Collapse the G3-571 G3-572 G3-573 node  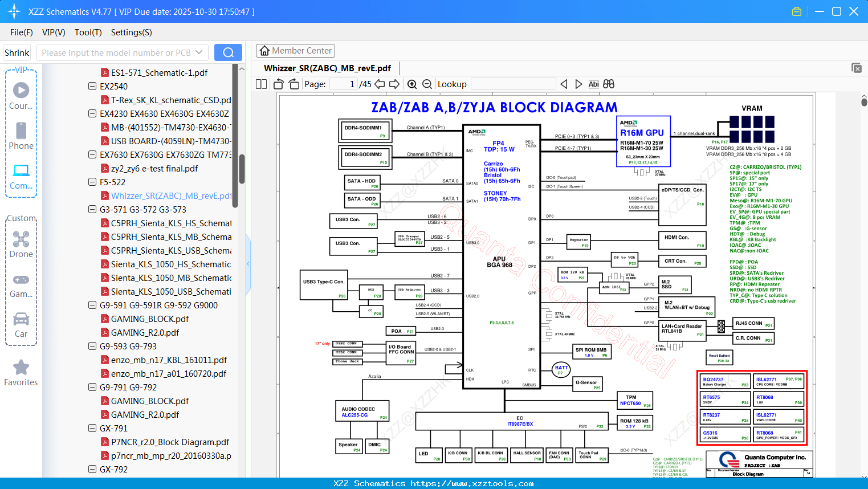[92, 209]
